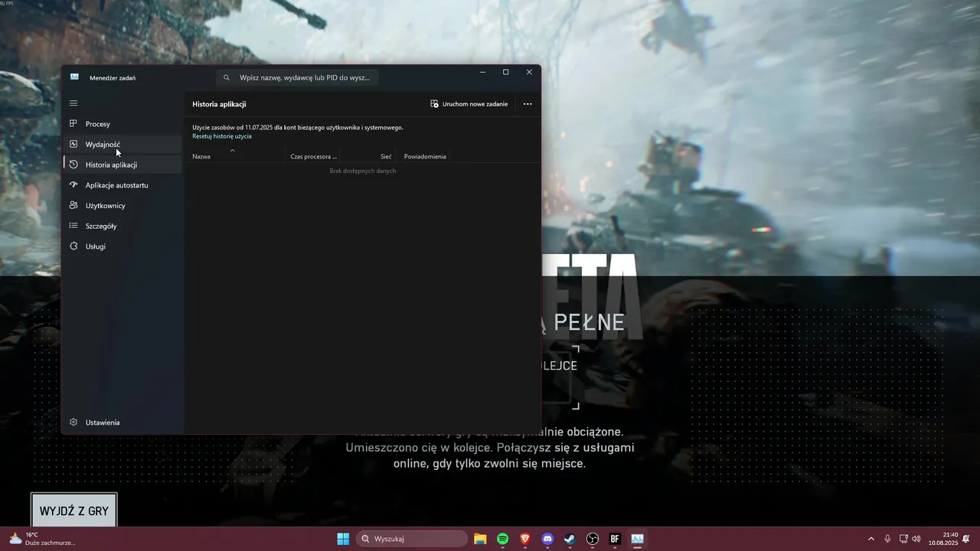This screenshot has width=980, height=551.
Task: Sort by the Nazwa column header
Action: [x=201, y=156]
